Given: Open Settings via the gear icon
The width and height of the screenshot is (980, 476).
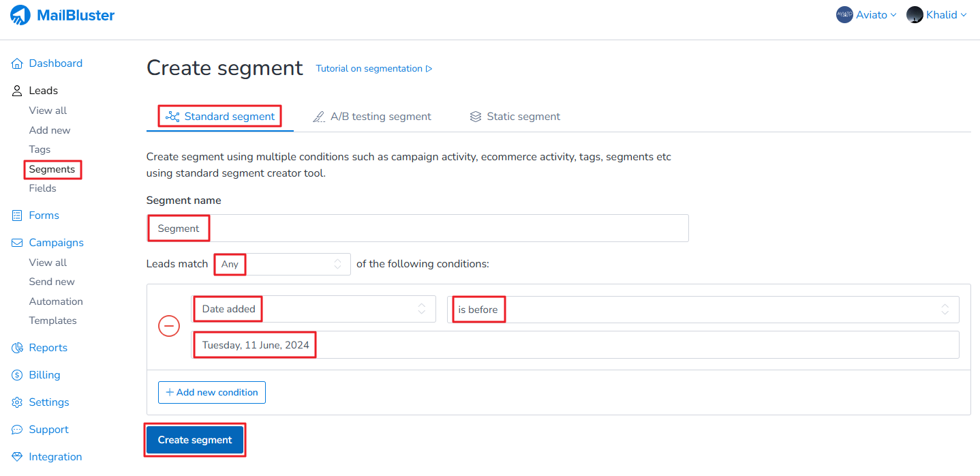Looking at the screenshot, I should [18, 402].
